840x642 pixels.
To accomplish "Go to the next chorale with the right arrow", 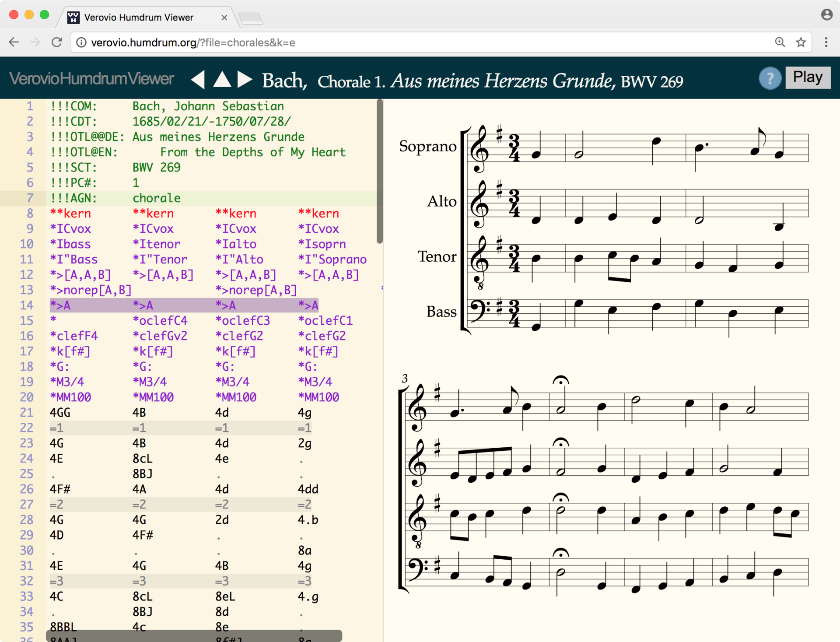I will click(x=245, y=79).
